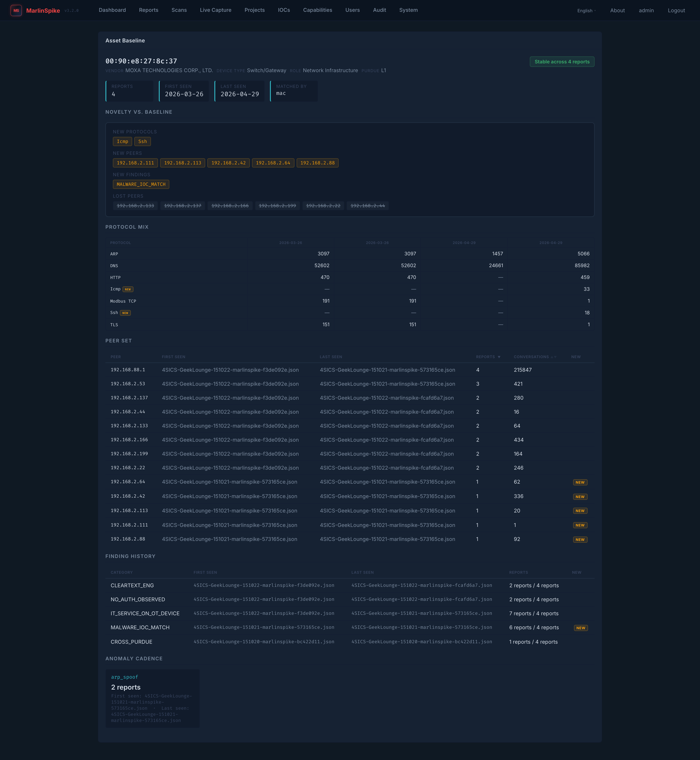The height and width of the screenshot is (760, 700).
Task: Sort Peer Set by Conversations column
Action: click(x=535, y=357)
